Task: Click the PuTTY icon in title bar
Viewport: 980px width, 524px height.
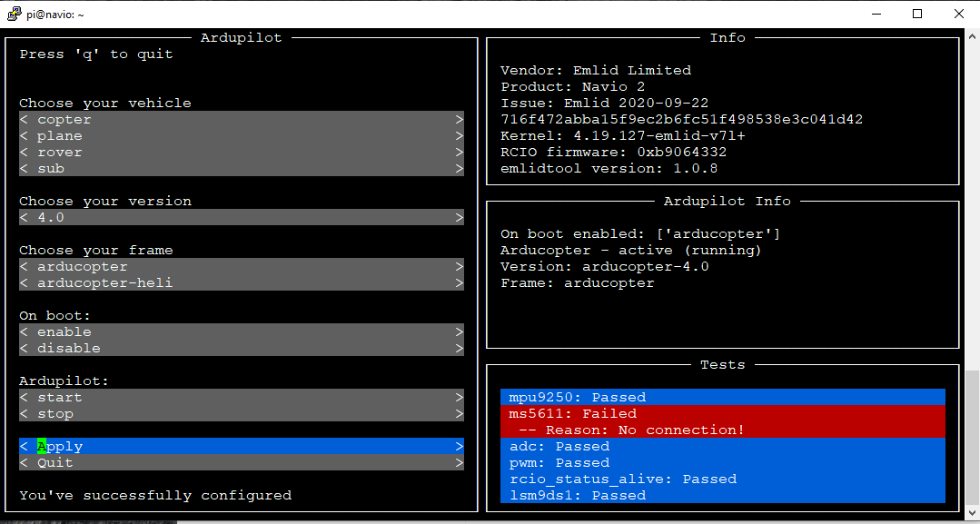Action: click(x=13, y=14)
